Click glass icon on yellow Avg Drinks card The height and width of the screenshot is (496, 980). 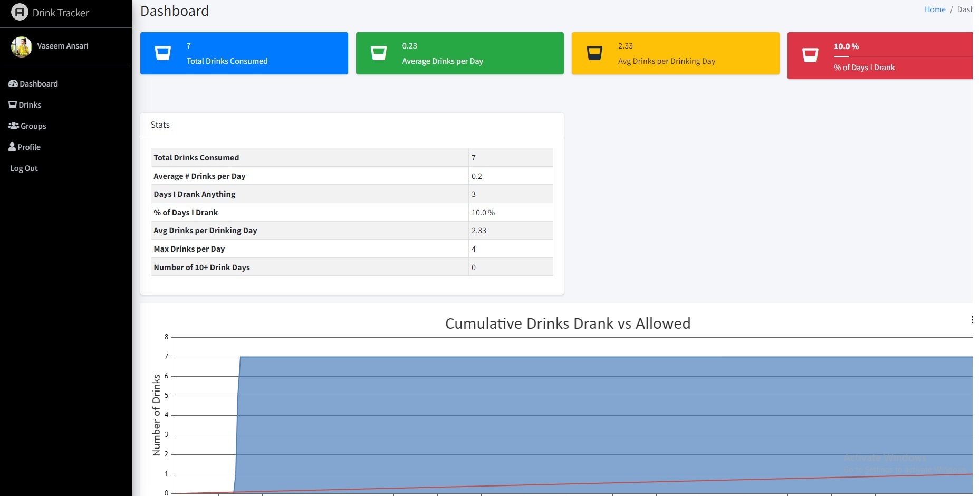point(594,53)
